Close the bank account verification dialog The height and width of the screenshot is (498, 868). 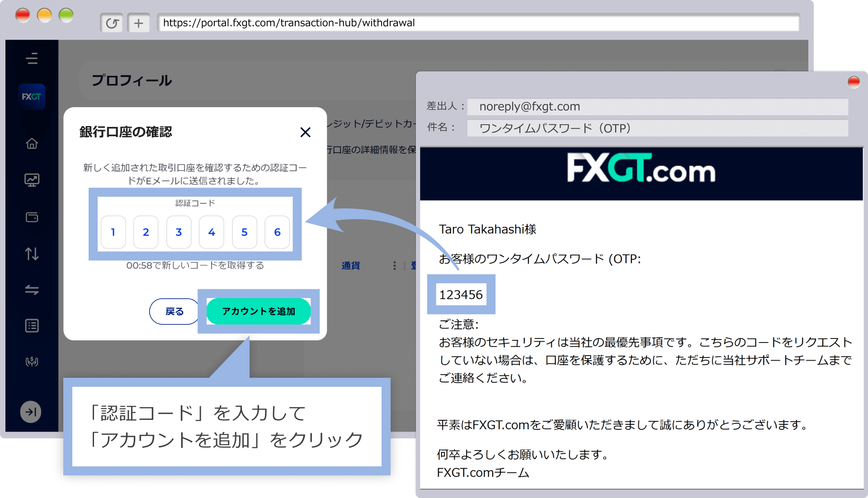pyautogui.click(x=306, y=132)
